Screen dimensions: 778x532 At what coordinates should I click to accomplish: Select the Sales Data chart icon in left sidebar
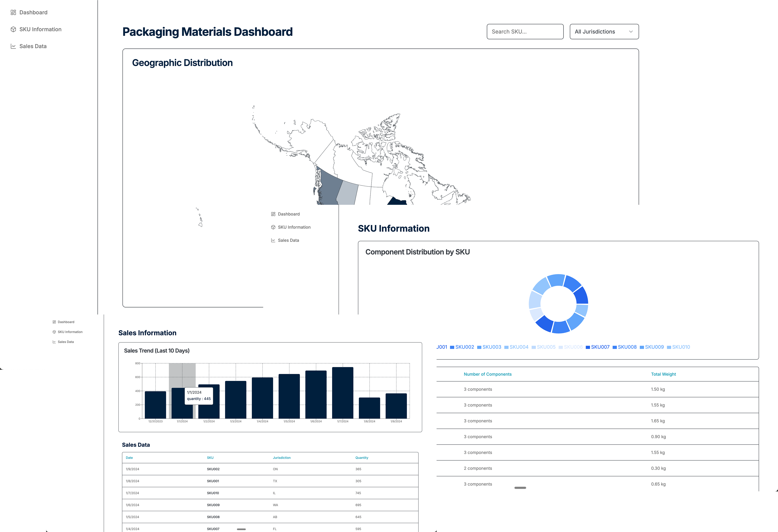pyautogui.click(x=13, y=46)
